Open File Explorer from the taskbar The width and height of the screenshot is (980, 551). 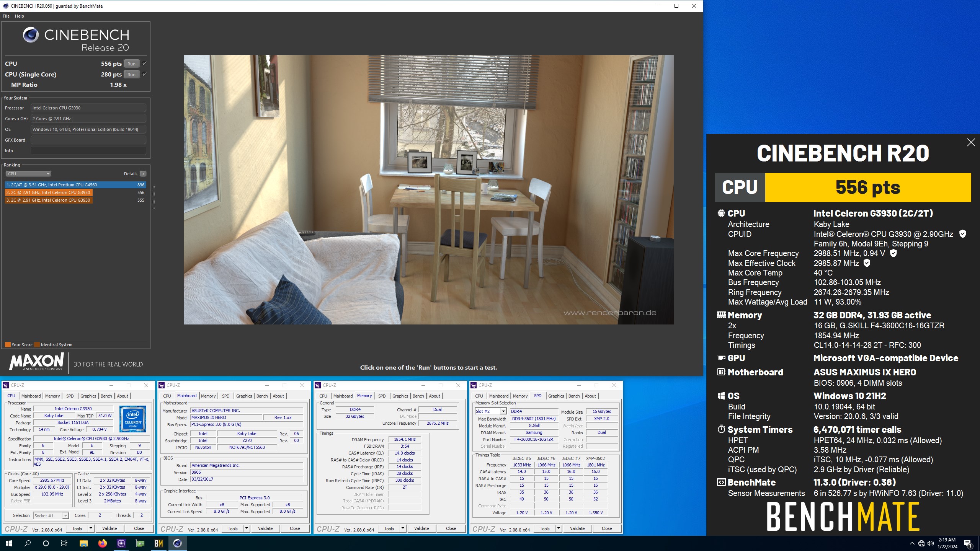[x=83, y=543]
